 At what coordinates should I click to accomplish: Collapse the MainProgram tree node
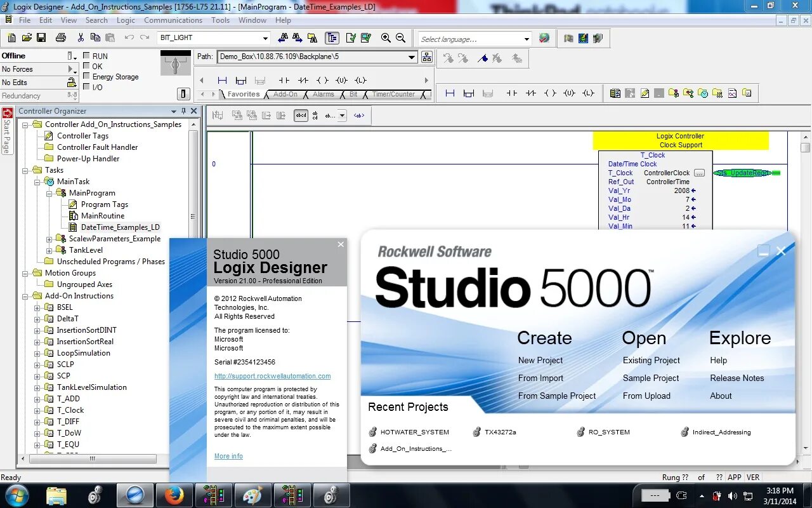pos(49,193)
